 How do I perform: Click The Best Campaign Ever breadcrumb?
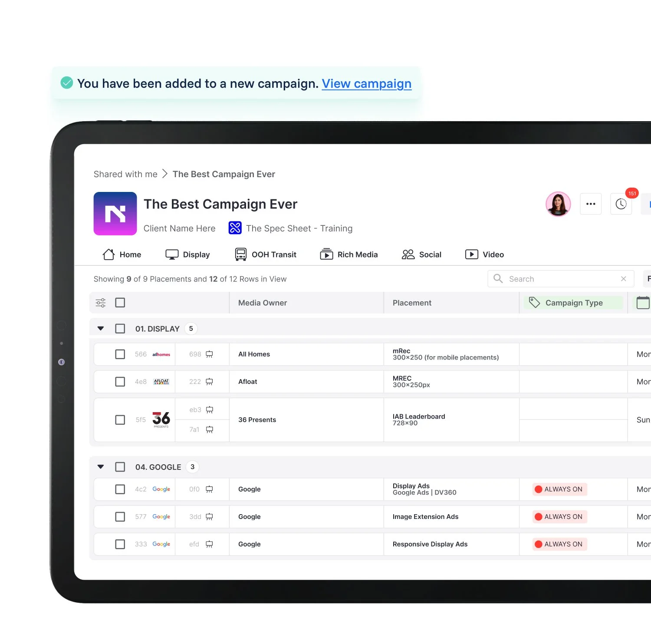(x=224, y=174)
